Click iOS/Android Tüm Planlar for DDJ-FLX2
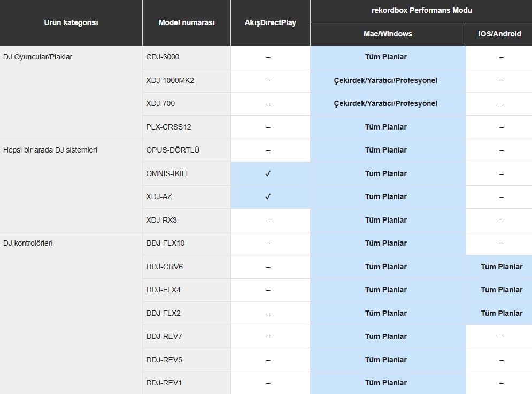The width and height of the screenshot is (532, 394). coord(502,313)
